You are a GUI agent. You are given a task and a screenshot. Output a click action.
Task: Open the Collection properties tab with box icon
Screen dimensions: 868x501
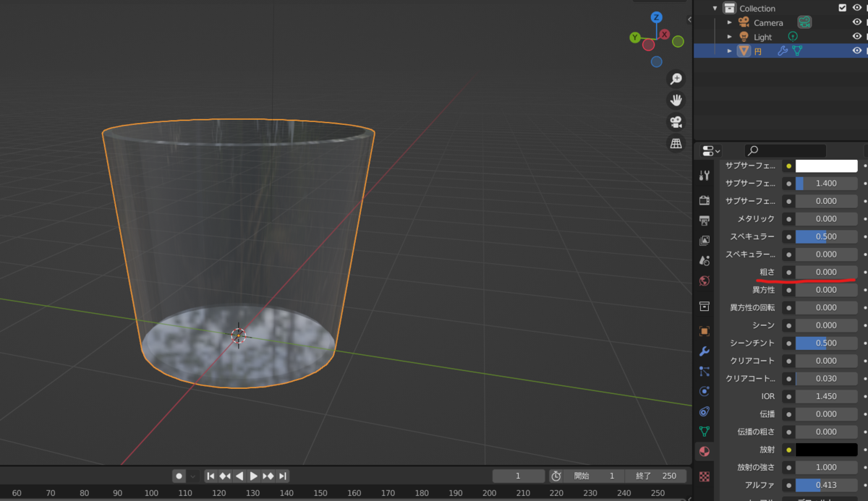tap(705, 307)
